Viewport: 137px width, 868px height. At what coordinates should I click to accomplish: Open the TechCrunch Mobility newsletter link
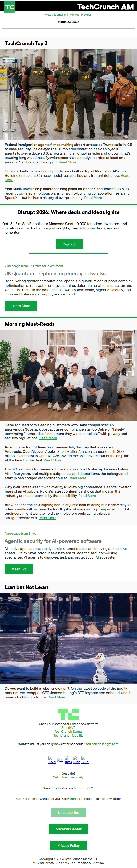68,735
